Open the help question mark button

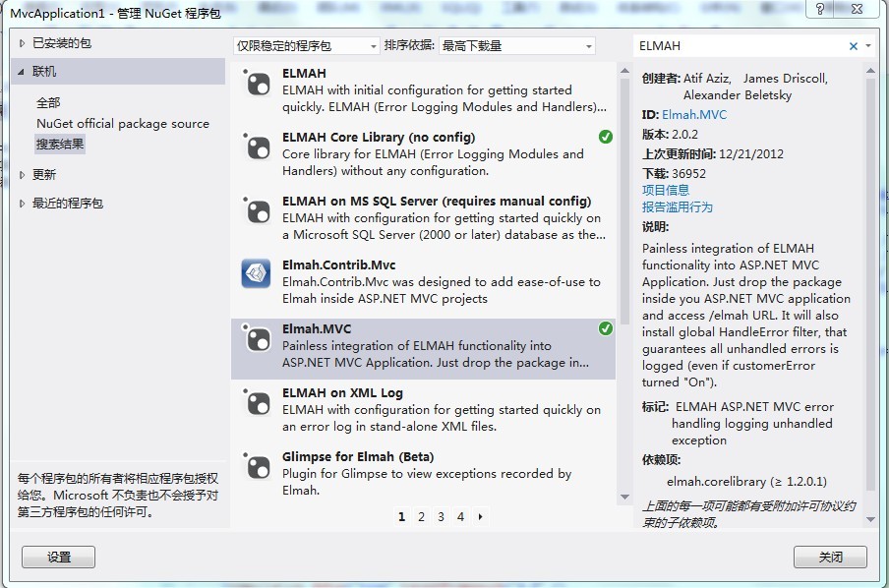pos(820,9)
